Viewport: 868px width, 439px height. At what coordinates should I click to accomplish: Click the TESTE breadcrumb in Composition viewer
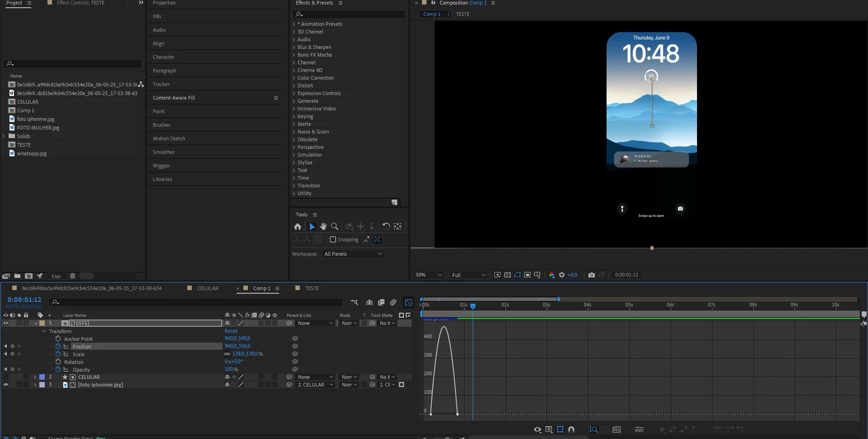[463, 14]
